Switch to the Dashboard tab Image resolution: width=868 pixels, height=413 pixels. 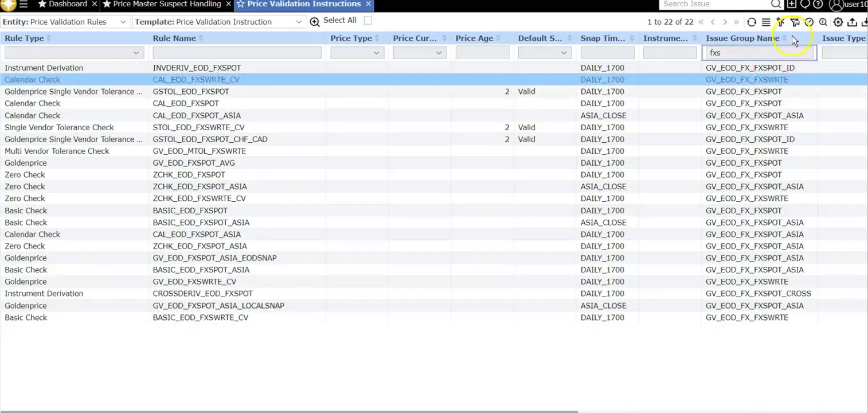(x=68, y=4)
